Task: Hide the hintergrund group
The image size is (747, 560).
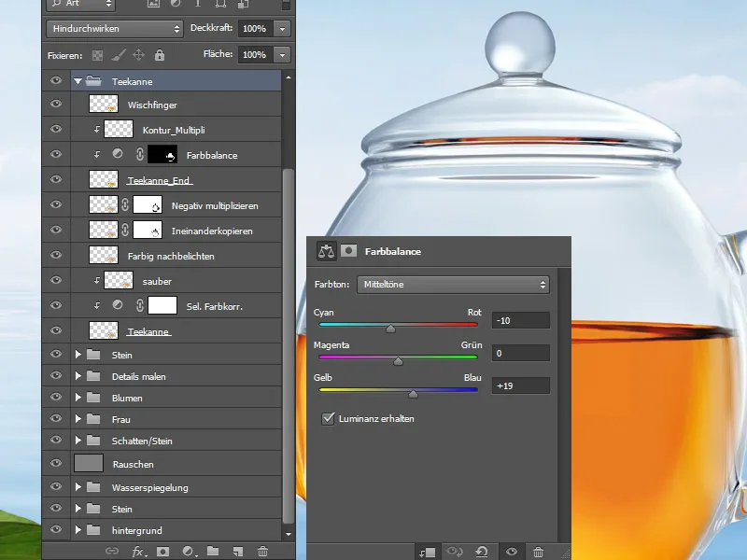Action: tap(56, 529)
